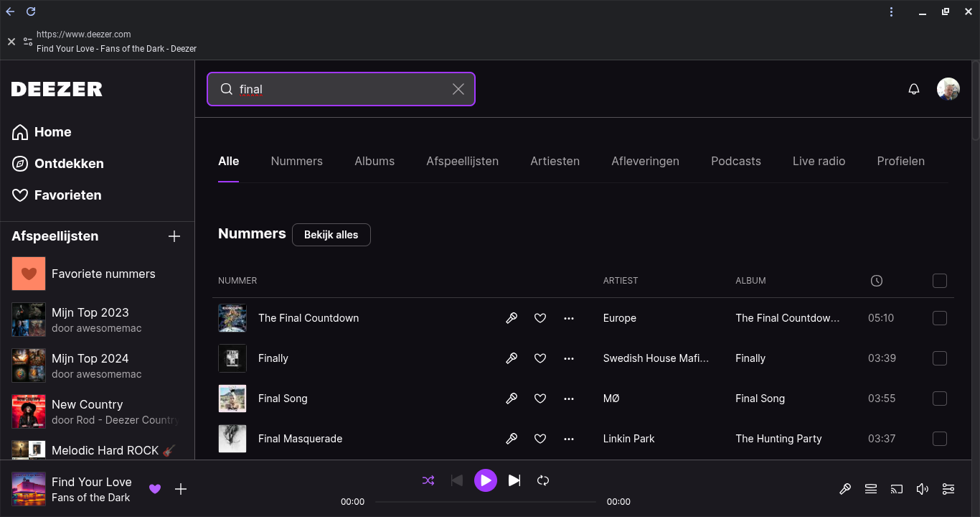The image size is (980, 517).
Task: Open the Favoriete nummers playlist
Action: (x=97, y=274)
